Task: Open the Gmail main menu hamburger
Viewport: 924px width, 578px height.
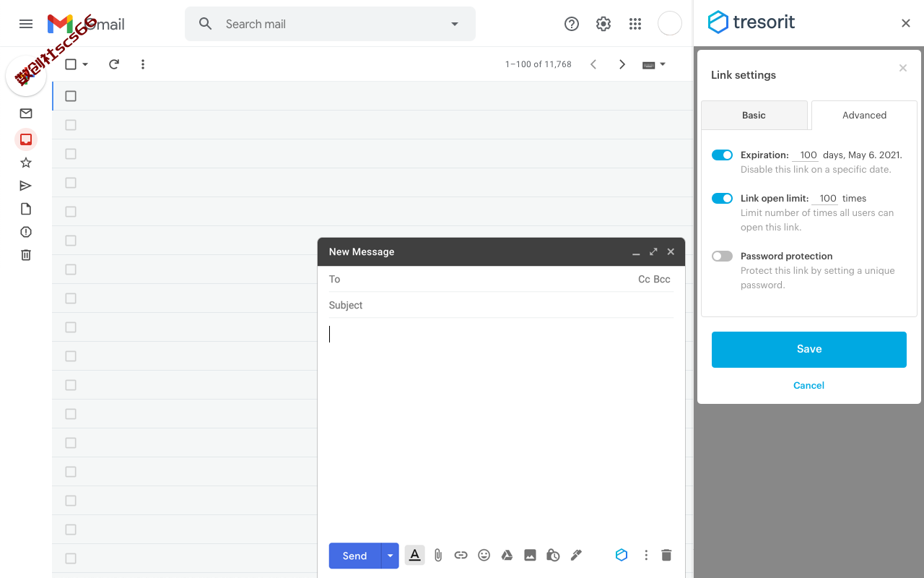Action: tap(26, 24)
